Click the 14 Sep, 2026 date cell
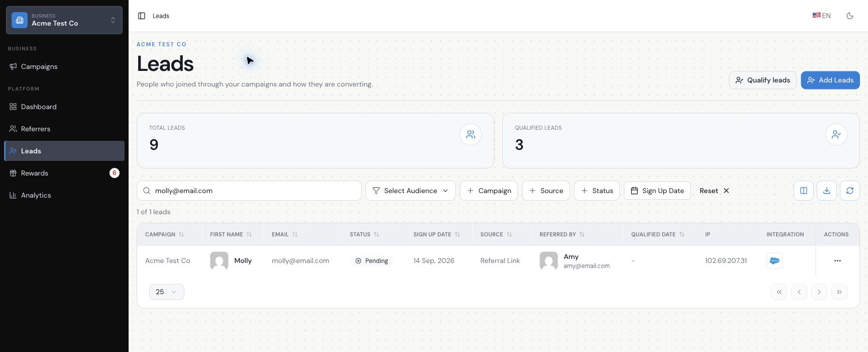868x352 pixels. [434, 260]
